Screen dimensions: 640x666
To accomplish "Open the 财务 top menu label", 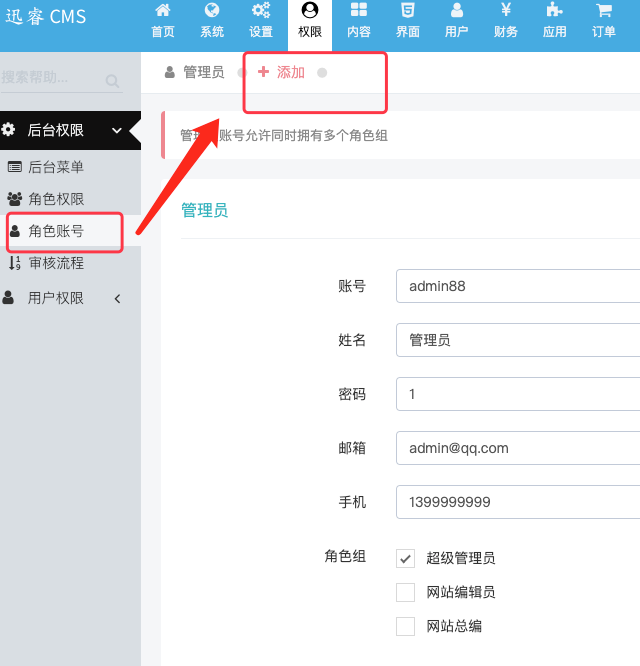I will tap(506, 31).
